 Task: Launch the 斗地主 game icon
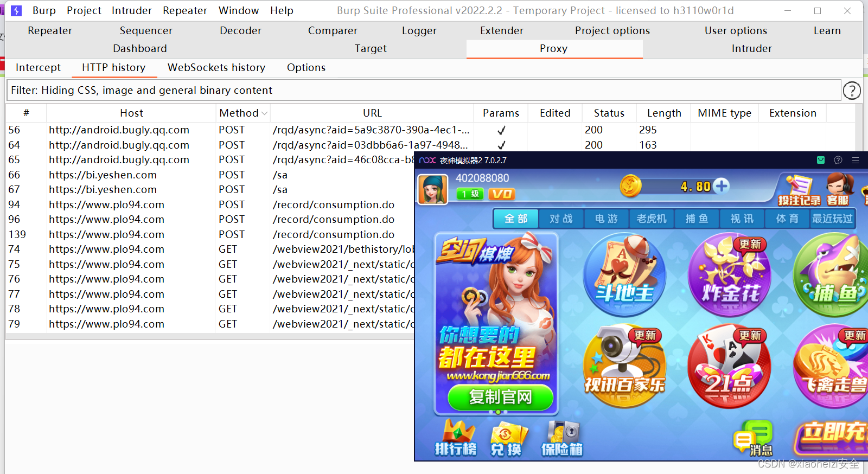pyautogui.click(x=624, y=275)
